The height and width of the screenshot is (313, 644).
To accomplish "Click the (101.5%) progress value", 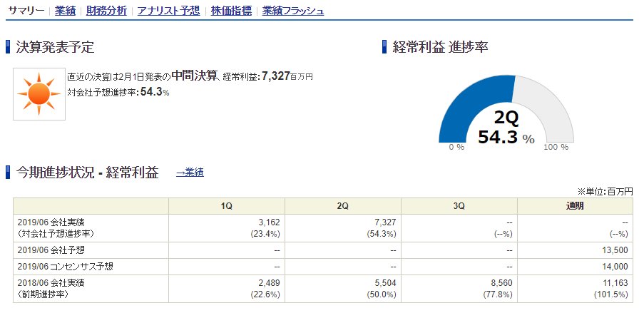I will [x=611, y=294].
